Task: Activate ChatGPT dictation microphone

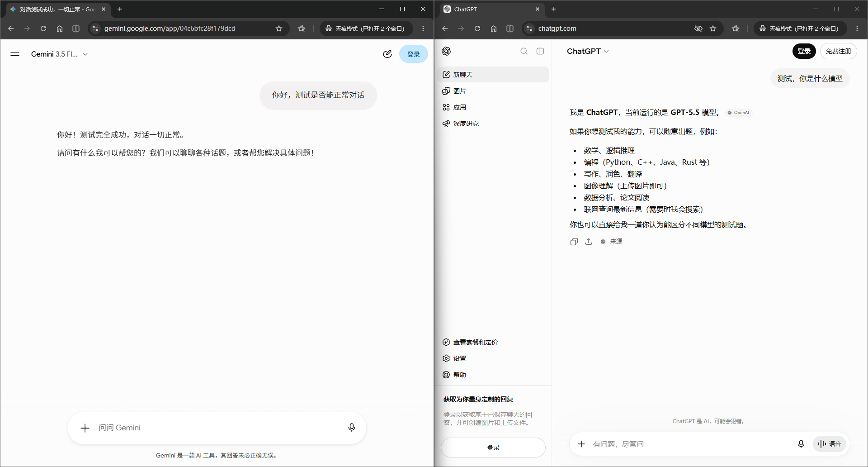Action: tap(801, 444)
